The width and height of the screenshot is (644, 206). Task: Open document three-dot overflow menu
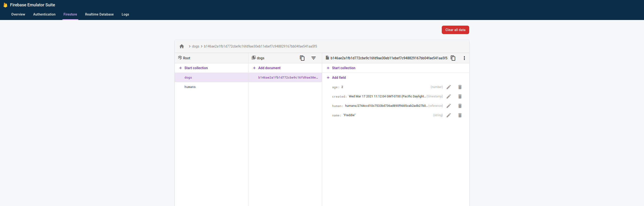coord(464,58)
